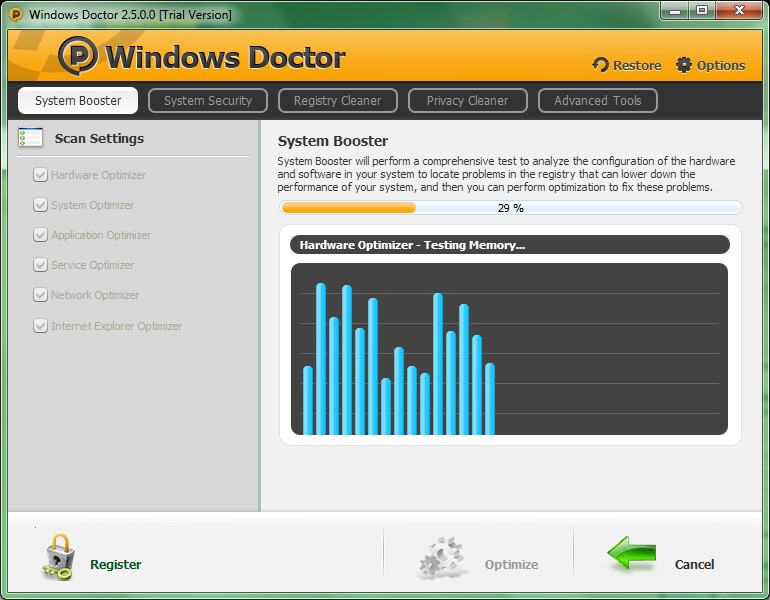
Task: Click the Restore arrow icon
Action: click(600, 65)
